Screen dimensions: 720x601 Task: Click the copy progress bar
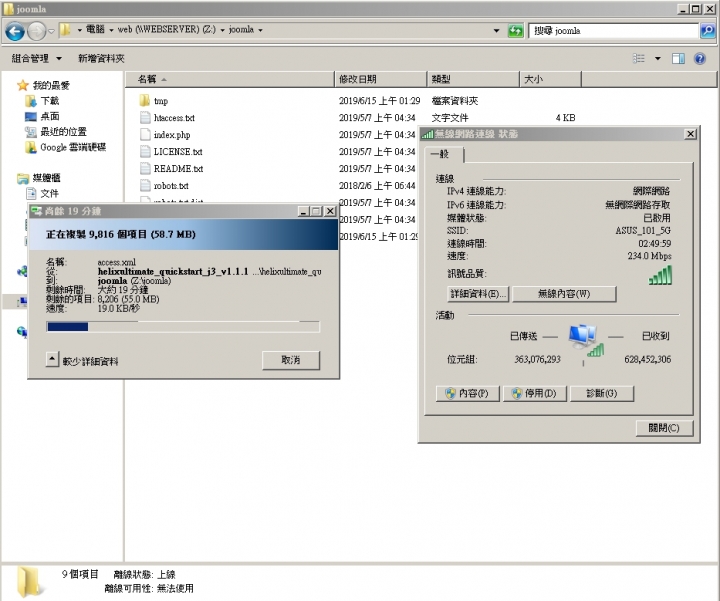[x=183, y=326]
